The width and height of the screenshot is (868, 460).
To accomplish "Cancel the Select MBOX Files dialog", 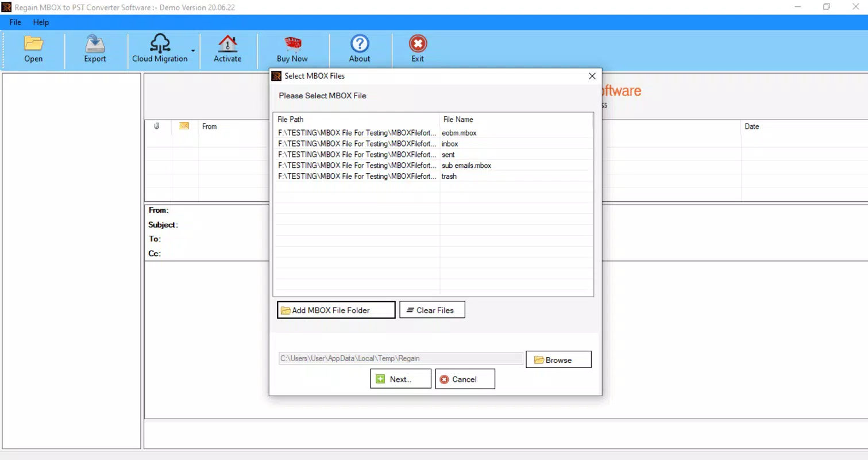I will (x=465, y=379).
